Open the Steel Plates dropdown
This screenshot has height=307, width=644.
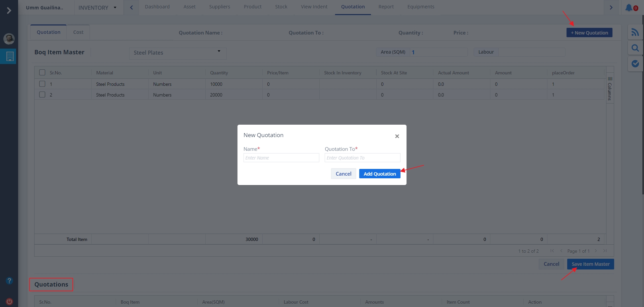(177, 53)
